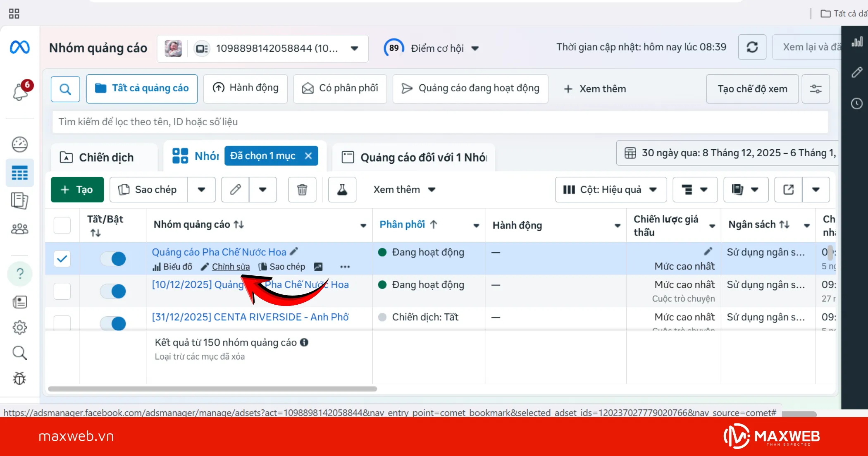Uncheck the selected Quảng cáo Pha Chế row
Screen dimensions: 868x456
pyautogui.click(x=62, y=258)
